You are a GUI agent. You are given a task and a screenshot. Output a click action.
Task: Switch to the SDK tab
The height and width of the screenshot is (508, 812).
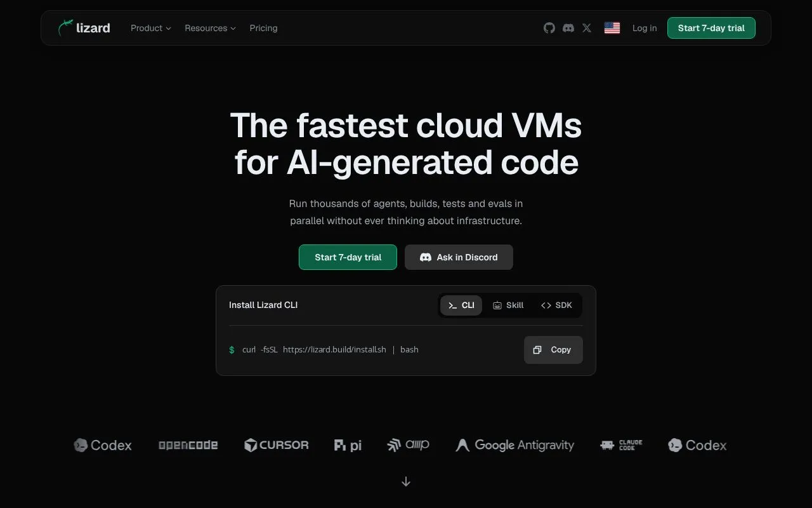pos(556,305)
